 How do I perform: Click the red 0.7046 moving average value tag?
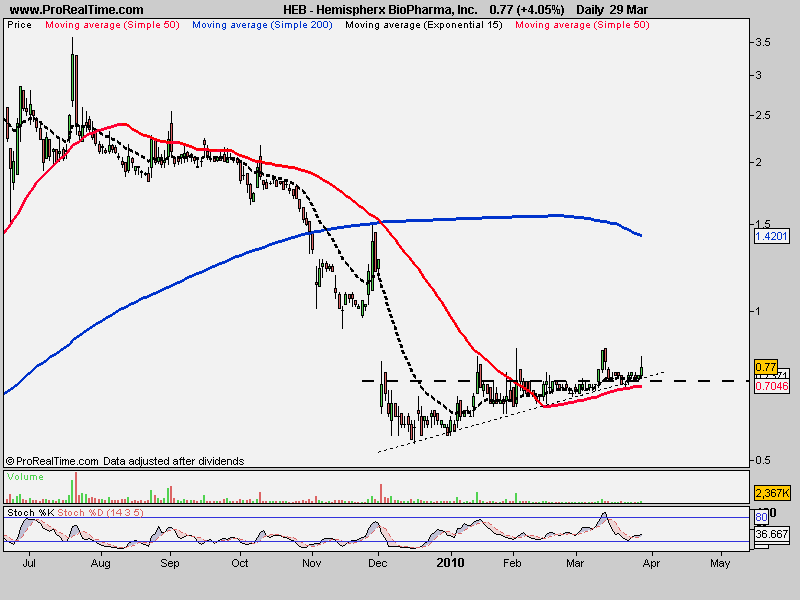click(x=771, y=386)
